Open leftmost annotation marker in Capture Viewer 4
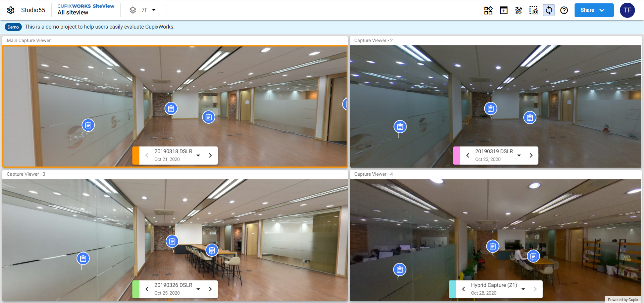Viewport: 644px width, 303px height. (x=399, y=269)
